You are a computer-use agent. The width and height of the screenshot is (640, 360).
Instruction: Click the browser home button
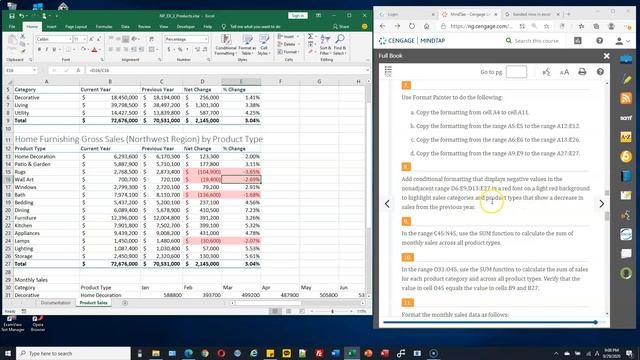pos(426,26)
